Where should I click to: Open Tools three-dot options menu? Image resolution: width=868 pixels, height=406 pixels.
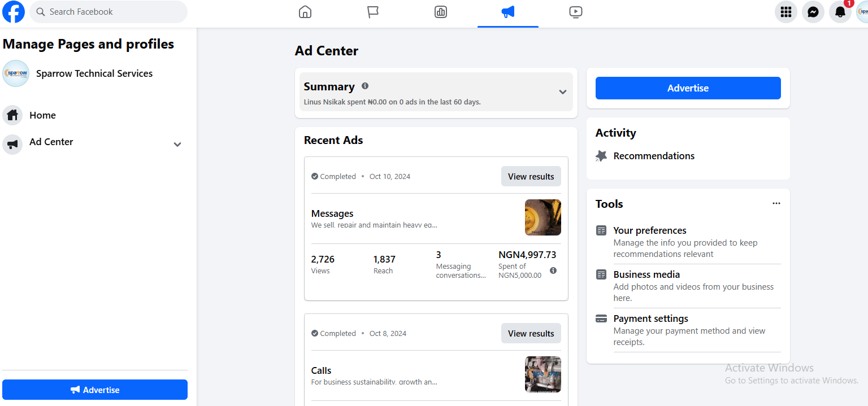tap(776, 203)
